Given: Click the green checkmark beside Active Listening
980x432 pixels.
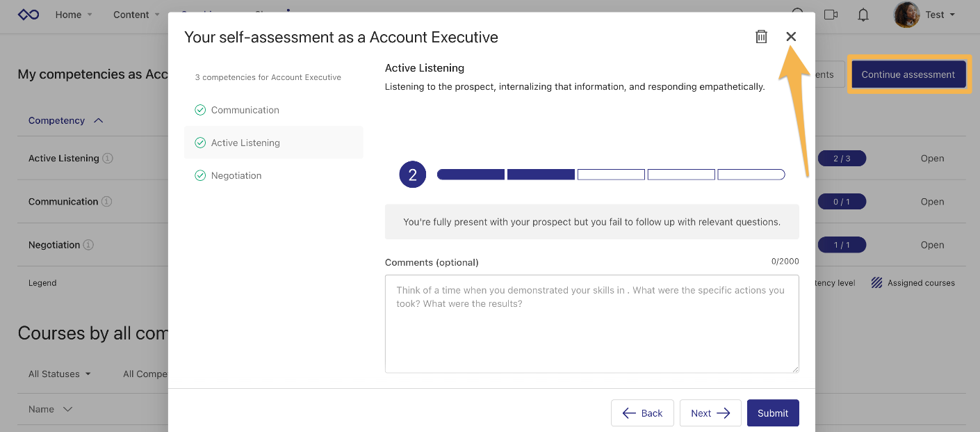Looking at the screenshot, I should click(200, 142).
